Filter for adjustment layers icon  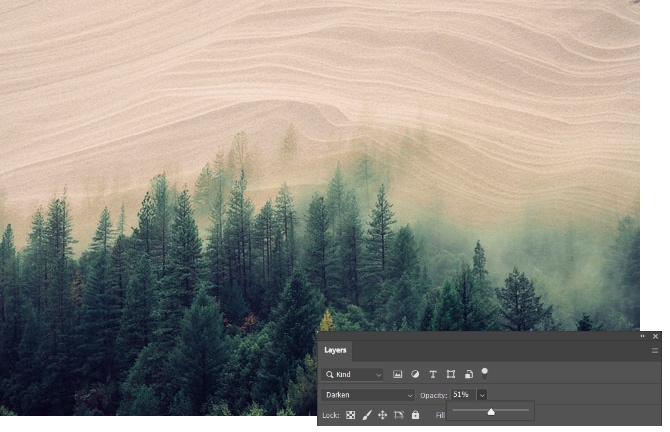(x=415, y=374)
